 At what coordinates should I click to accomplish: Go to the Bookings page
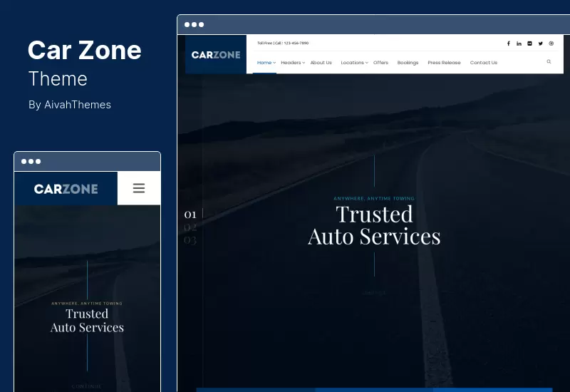point(408,63)
